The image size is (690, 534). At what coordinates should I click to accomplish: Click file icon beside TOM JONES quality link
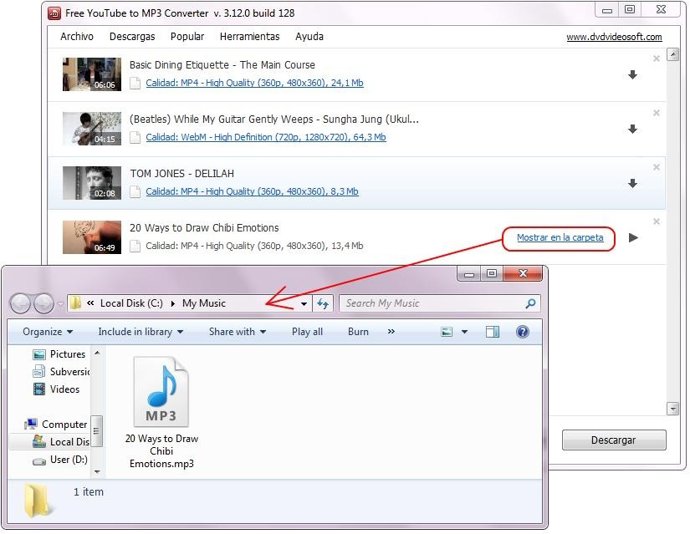(x=136, y=192)
